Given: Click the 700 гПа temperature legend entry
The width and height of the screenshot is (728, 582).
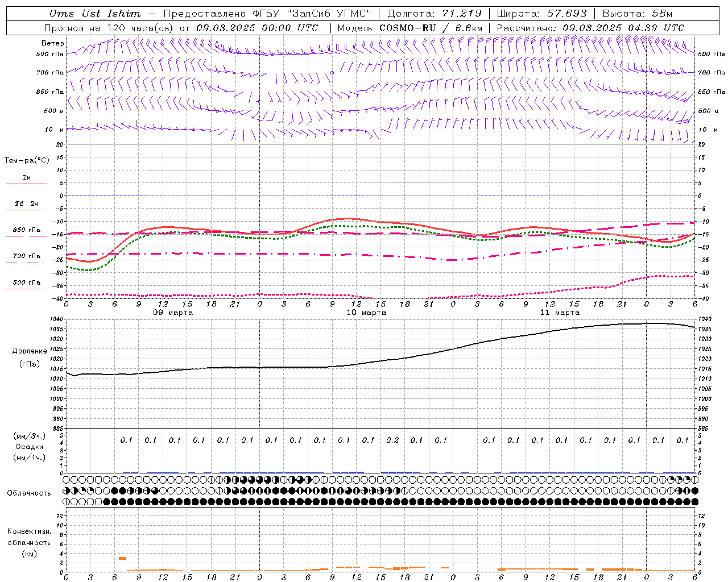Looking at the screenshot, I should coord(26,256).
